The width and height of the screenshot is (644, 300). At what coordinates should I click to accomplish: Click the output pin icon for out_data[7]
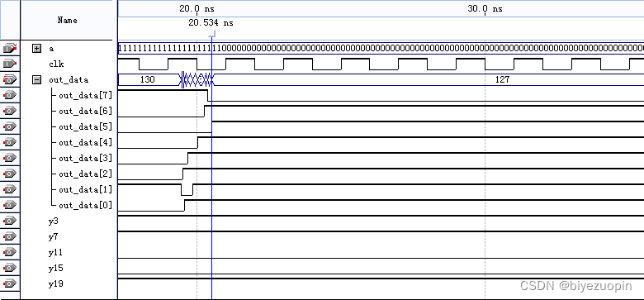point(10,95)
